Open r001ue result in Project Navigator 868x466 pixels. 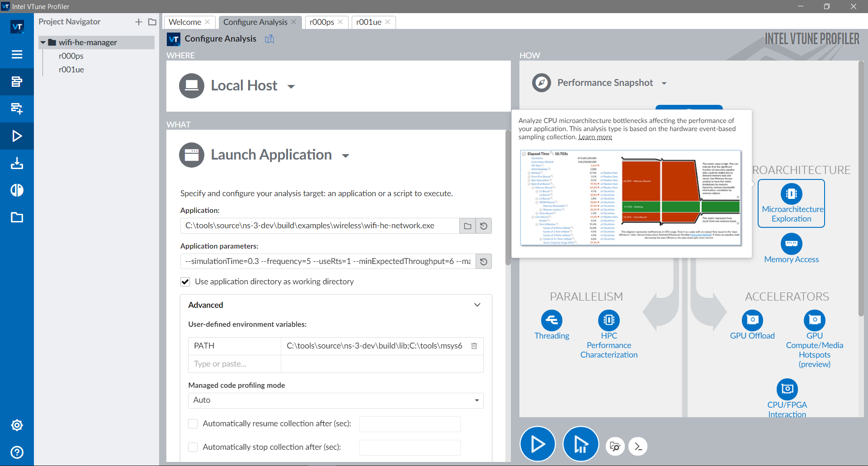pos(71,70)
